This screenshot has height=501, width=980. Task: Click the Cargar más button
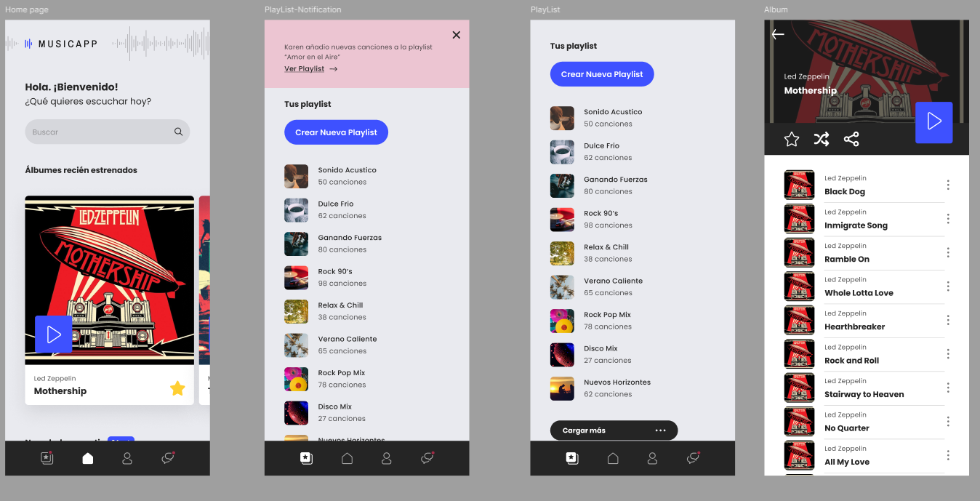pos(614,430)
